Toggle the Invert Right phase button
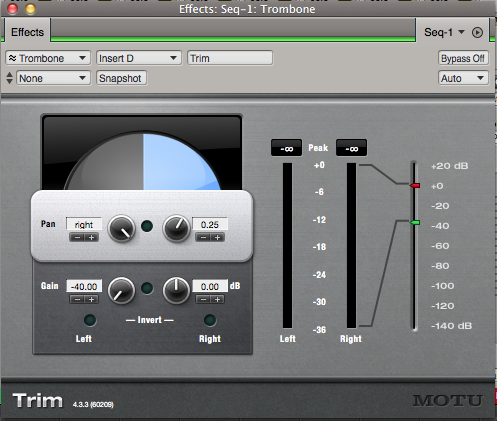 tap(210, 320)
